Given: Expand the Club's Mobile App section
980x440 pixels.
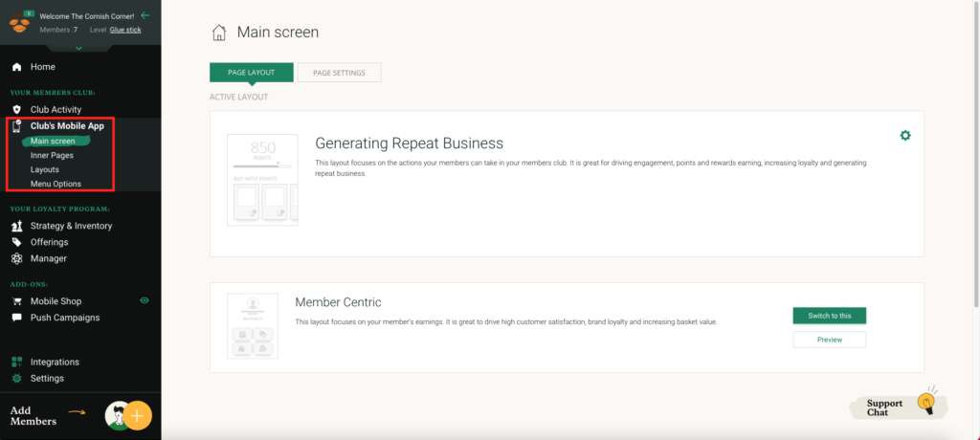Looking at the screenshot, I should (67, 125).
